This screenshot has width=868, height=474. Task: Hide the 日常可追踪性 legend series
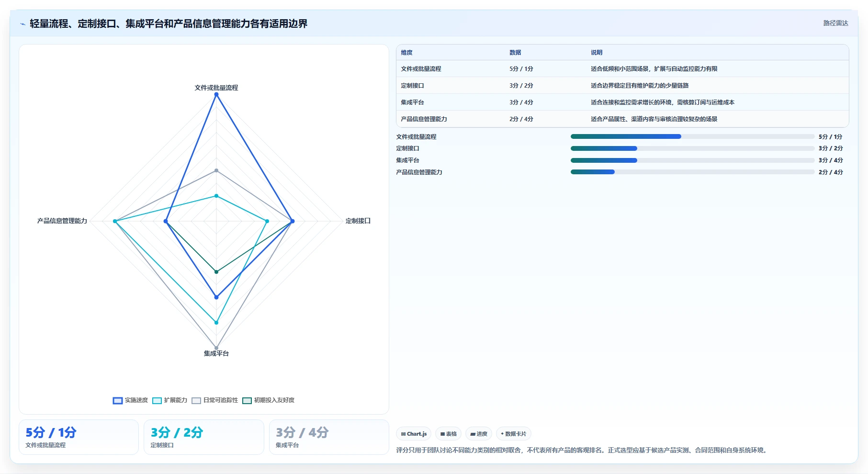[214, 400]
